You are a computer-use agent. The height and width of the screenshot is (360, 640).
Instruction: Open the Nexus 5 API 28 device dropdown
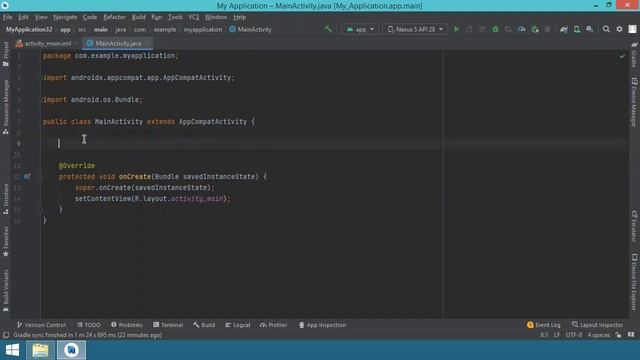[x=415, y=29]
